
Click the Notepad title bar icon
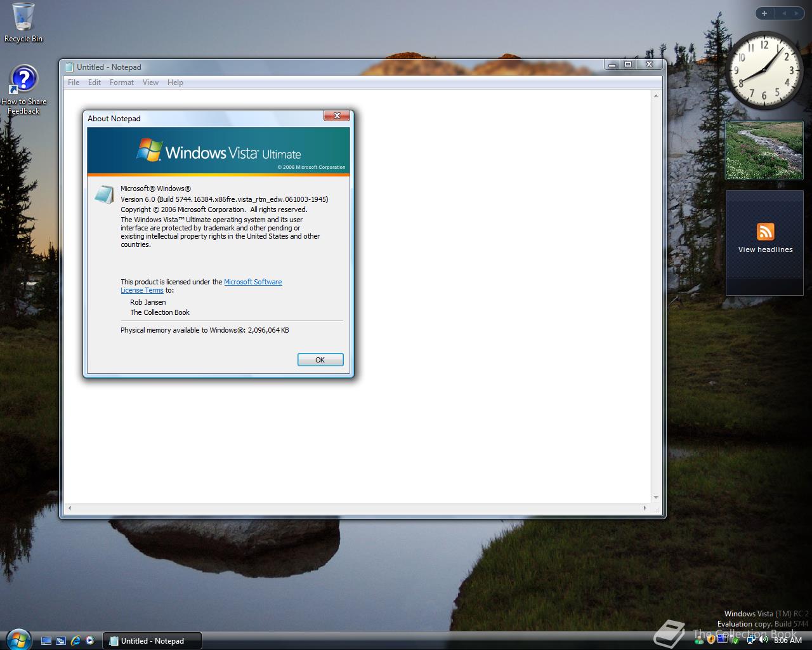pyautogui.click(x=69, y=67)
